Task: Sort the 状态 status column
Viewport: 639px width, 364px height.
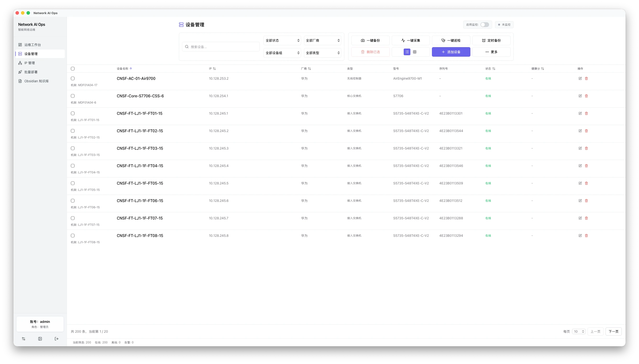Action: pyautogui.click(x=494, y=68)
